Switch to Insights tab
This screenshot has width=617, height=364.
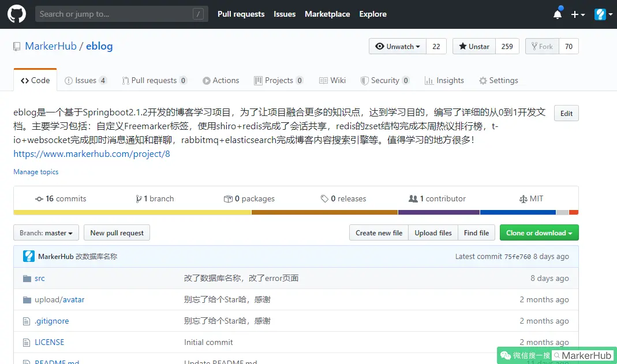444,80
